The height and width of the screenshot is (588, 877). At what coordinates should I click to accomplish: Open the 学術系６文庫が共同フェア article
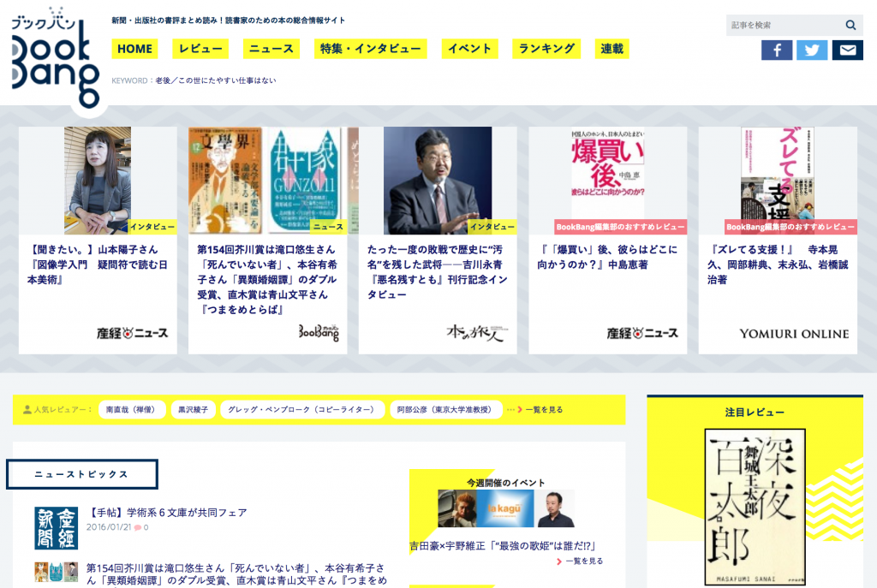(167, 513)
